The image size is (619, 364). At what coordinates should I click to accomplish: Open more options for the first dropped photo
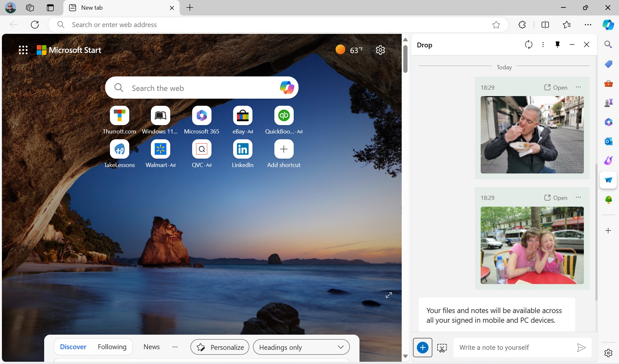pos(578,87)
